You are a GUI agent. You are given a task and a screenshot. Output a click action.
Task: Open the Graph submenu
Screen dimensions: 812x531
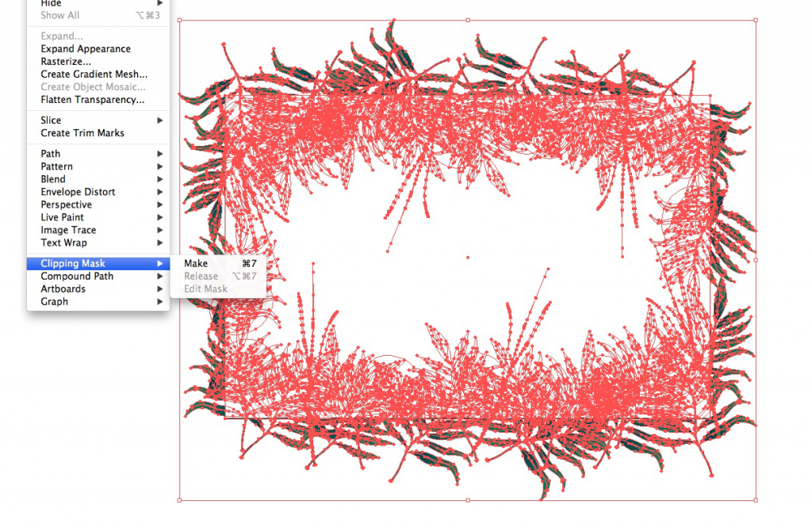(x=98, y=302)
